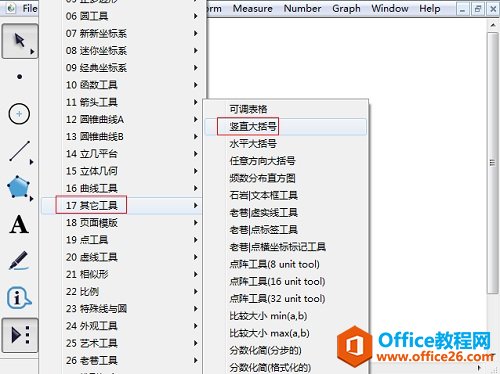Choose 可调表格 from the submenu
This screenshot has width=500, height=374.
tap(286, 109)
